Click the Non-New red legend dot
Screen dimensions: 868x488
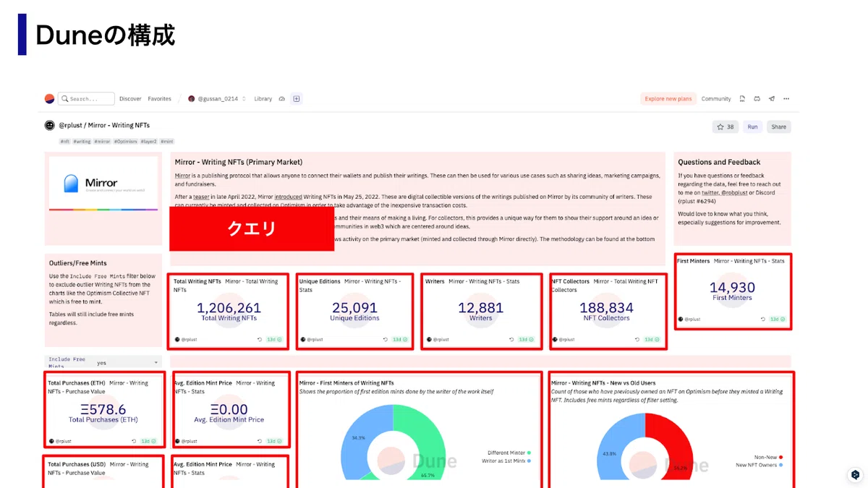tap(781, 457)
